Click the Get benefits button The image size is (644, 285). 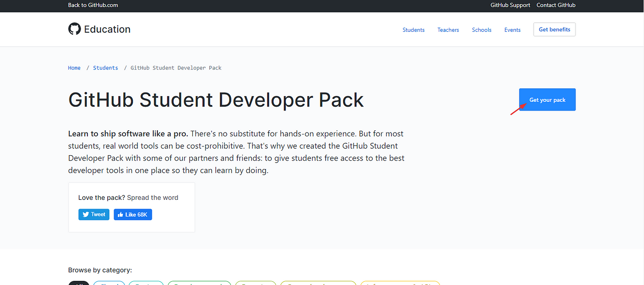coord(554,29)
